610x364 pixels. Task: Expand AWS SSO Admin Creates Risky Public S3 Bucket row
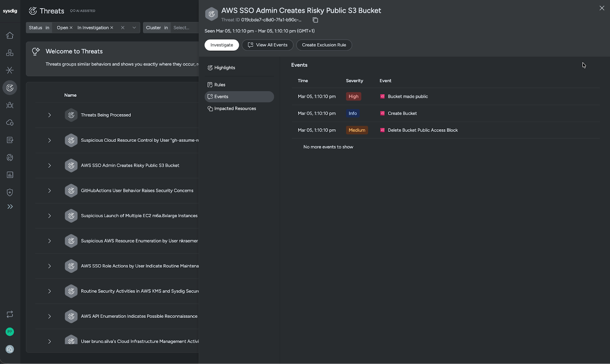[x=50, y=165]
